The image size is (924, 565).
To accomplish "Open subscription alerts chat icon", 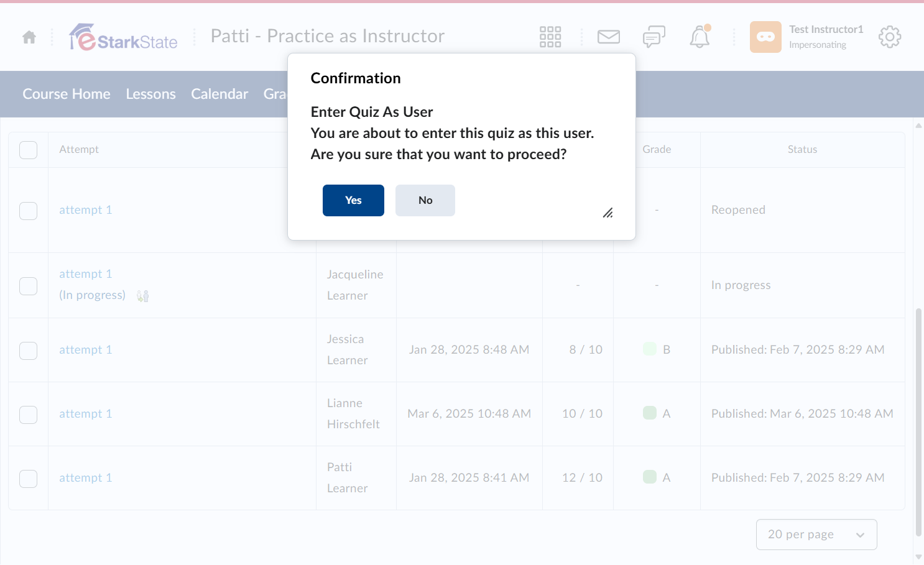I will (654, 37).
